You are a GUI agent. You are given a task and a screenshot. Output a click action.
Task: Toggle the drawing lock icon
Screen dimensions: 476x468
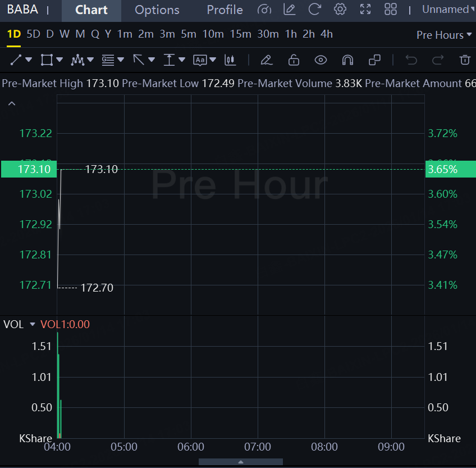(294, 60)
